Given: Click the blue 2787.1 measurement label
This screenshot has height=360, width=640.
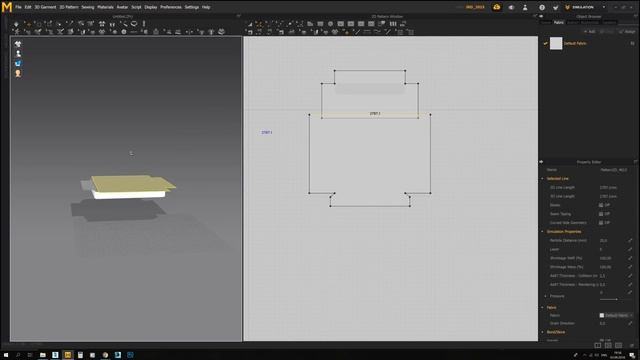Looking at the screenshot, I should coord(267,133).
